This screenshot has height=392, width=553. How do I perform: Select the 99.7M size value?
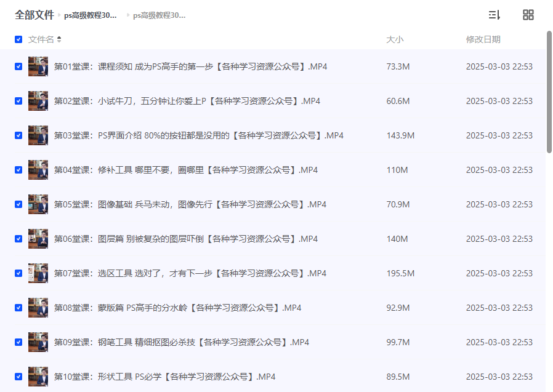click(398, 342)
